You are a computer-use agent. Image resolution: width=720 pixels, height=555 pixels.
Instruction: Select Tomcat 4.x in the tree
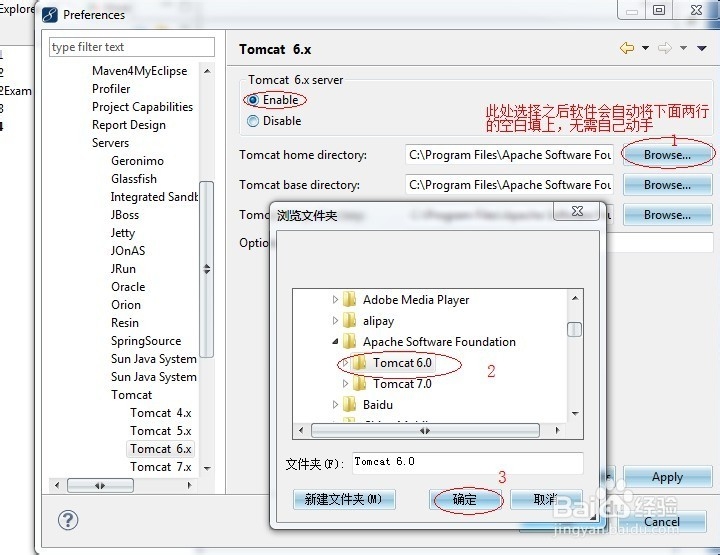pyautogui.click(x=160, y=413)
